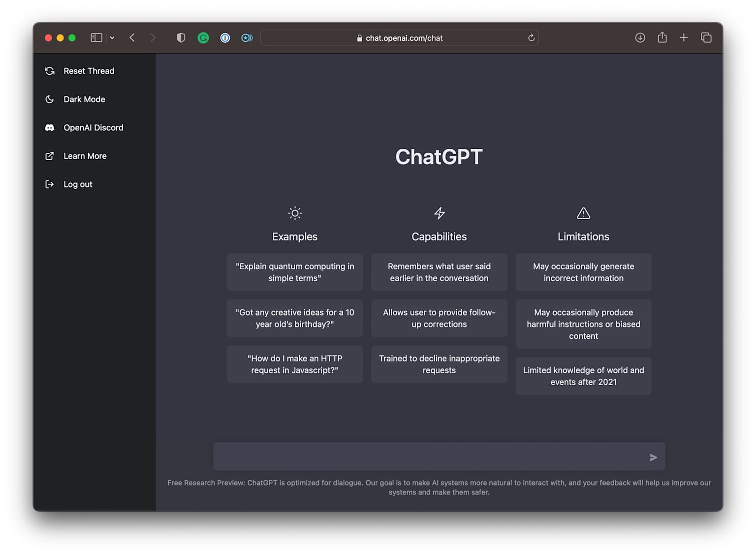This screenshot has height=555, width=756.
Task: Open the 1Password extension icon
Action: (225, 38)
